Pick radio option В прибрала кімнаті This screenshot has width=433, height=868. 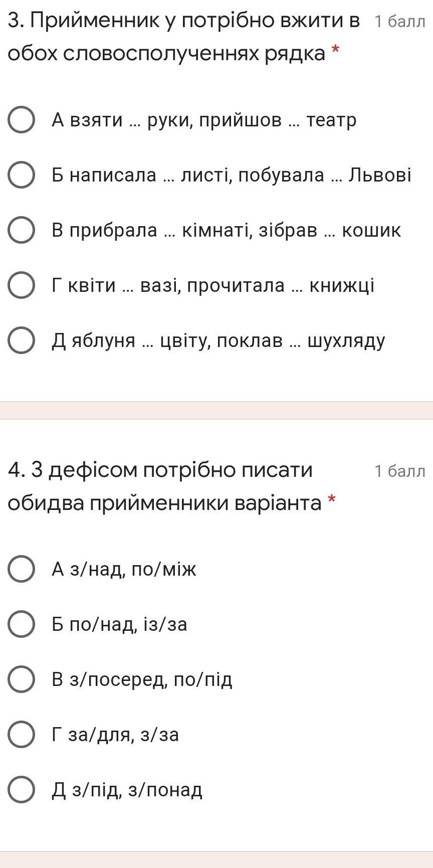(22, 230)
